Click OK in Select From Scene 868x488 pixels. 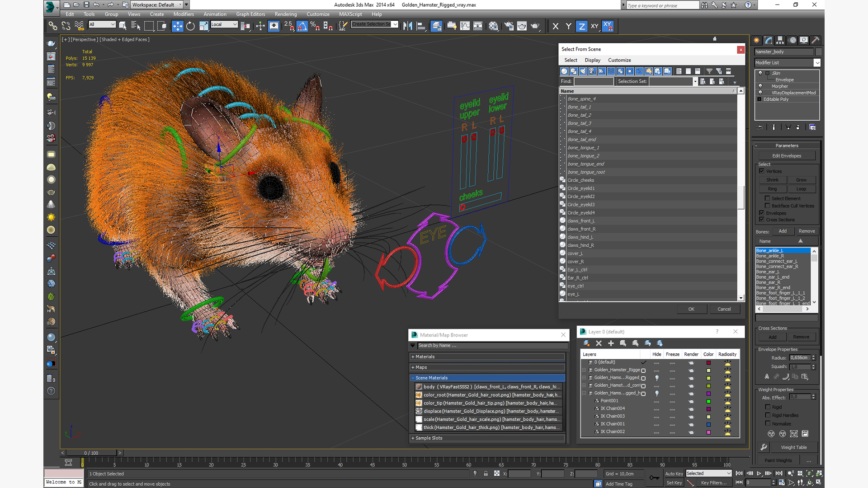click(x=691, y=309)
